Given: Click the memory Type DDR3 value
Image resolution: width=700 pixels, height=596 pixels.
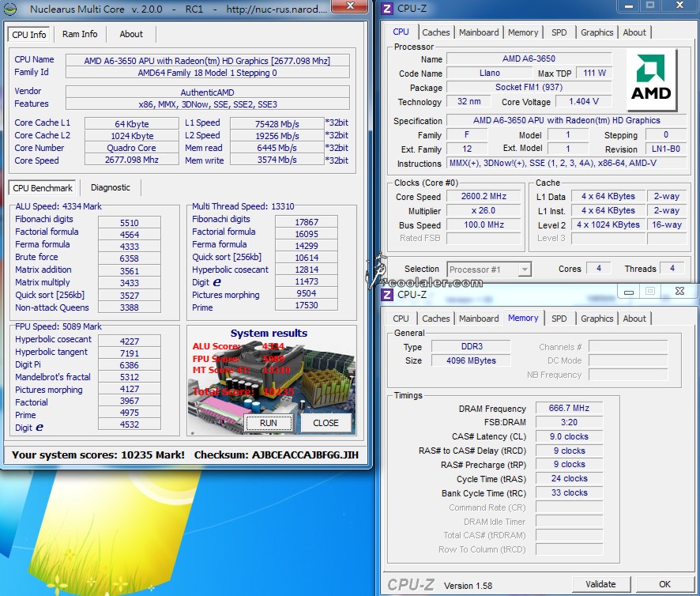Looking at the screenshot, I should click(x=471, y=347).
